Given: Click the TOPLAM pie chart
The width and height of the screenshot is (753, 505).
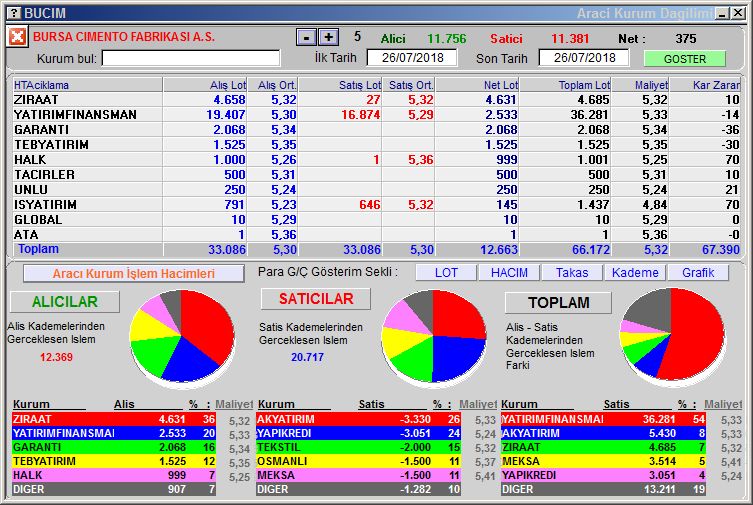Looking at the screenshot, I should pos(671,335).
